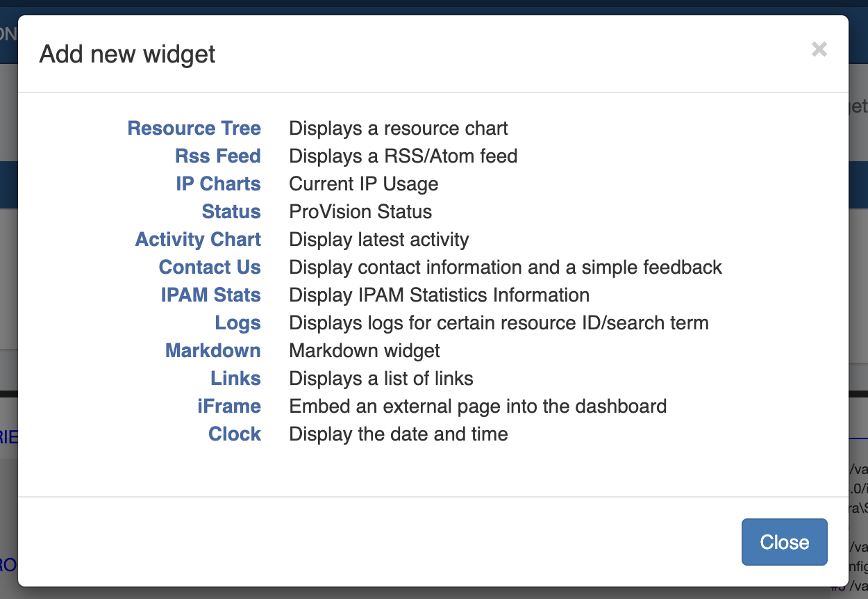Add the Logs widget
The width and height of the screenshot is (868, 599).
pyautogui.click(x=237, y=323)
